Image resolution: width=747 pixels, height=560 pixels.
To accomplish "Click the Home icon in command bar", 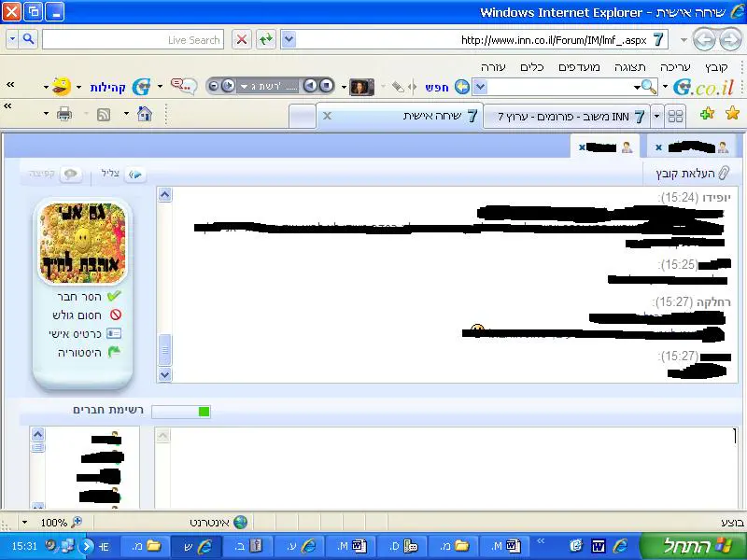I will [x=145, y=114].
